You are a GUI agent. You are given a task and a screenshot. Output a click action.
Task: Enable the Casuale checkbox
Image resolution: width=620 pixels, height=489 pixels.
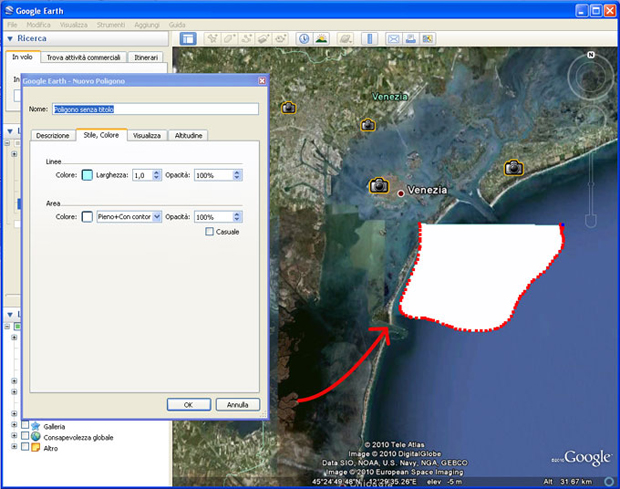(x=210, y=232)
